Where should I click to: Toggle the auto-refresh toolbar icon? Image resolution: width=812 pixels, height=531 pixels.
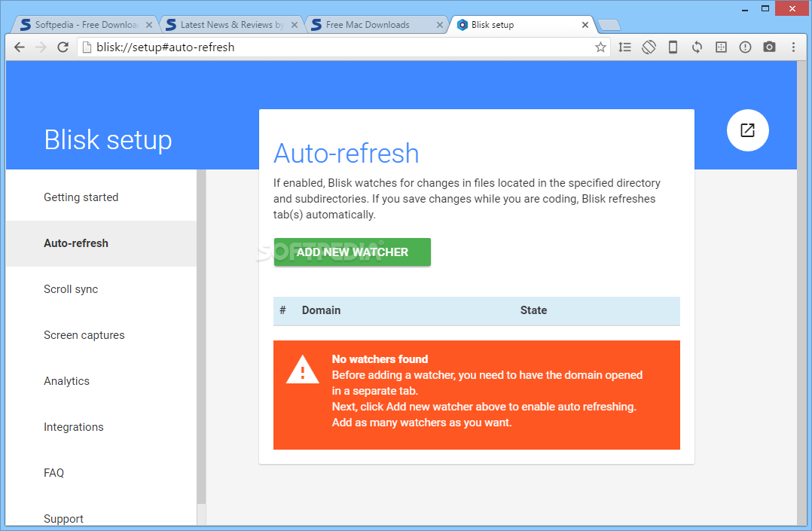(x=697, y=47)
